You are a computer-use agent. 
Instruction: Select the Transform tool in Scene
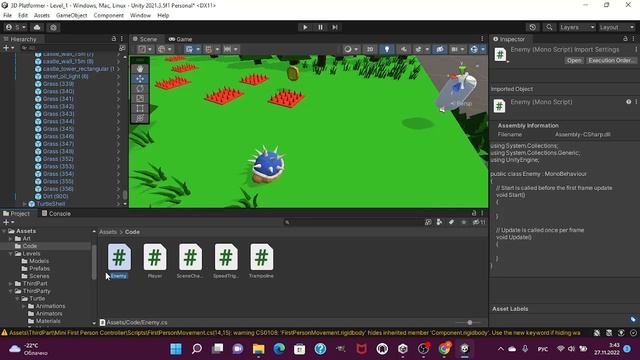pos(140,118)
